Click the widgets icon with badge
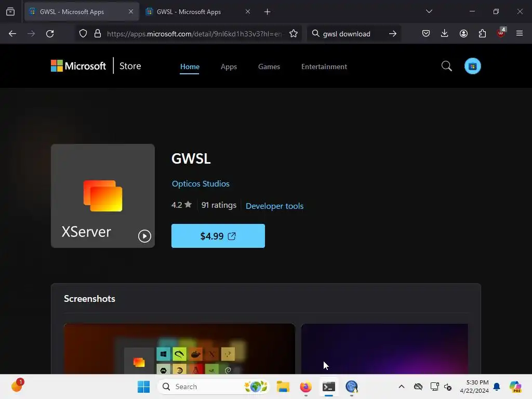 click(17, 386)
